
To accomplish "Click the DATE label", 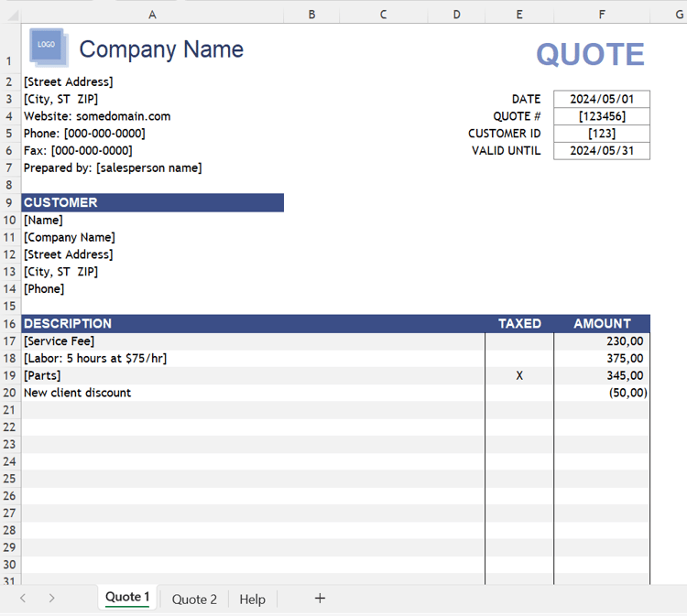I will pyautogui.click(x=526, y=99).
